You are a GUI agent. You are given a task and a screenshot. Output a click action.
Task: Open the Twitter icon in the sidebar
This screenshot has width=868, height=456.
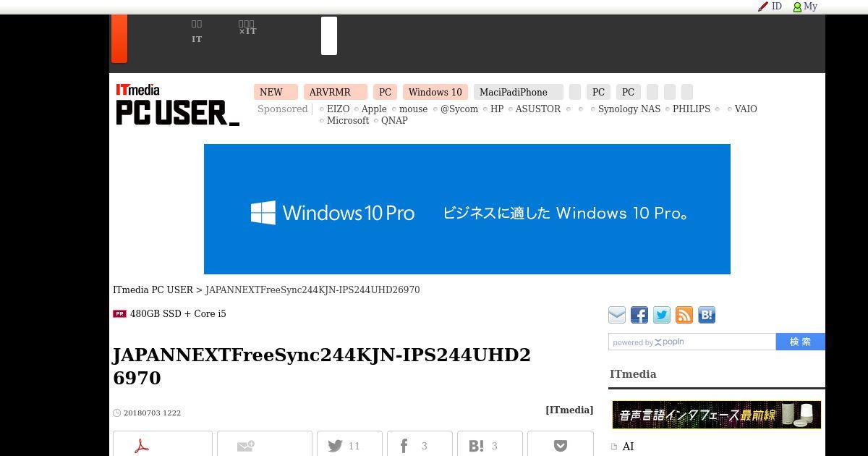click(x=662, y=315)
